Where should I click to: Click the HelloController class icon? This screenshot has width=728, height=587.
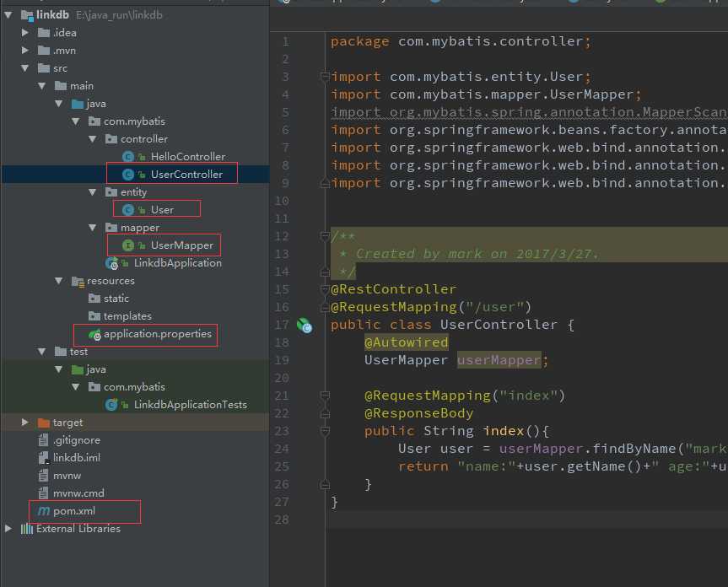128,157
